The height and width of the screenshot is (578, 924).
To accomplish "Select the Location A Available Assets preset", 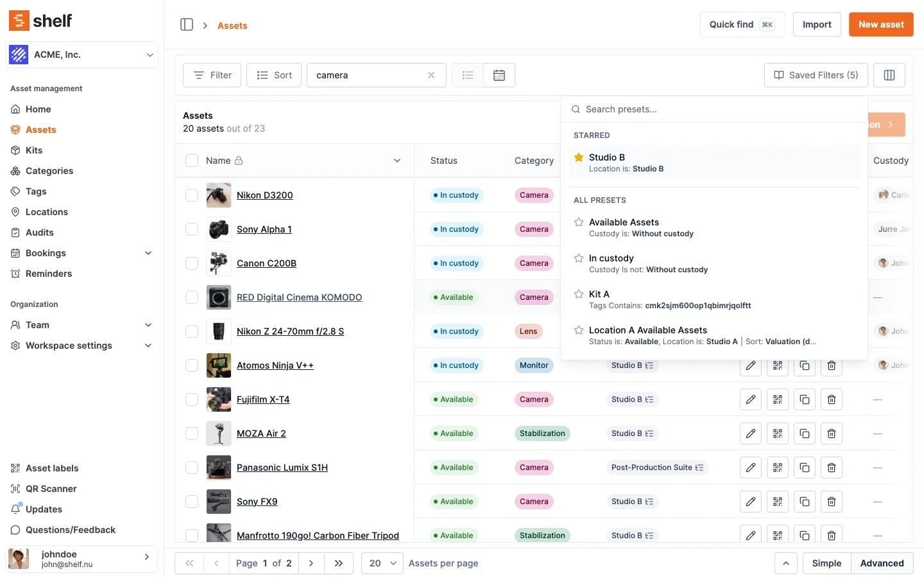I will [x=648, y=330].
